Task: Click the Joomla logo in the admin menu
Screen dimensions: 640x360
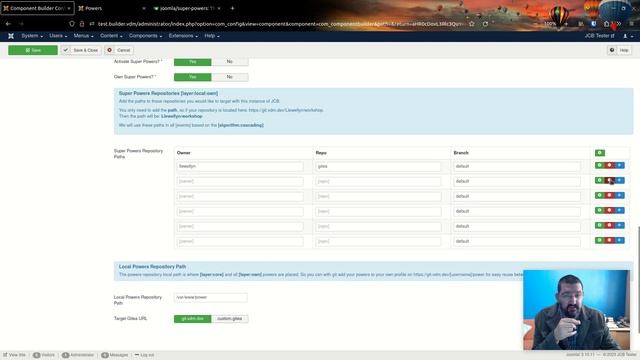Action: coord(11,36)
